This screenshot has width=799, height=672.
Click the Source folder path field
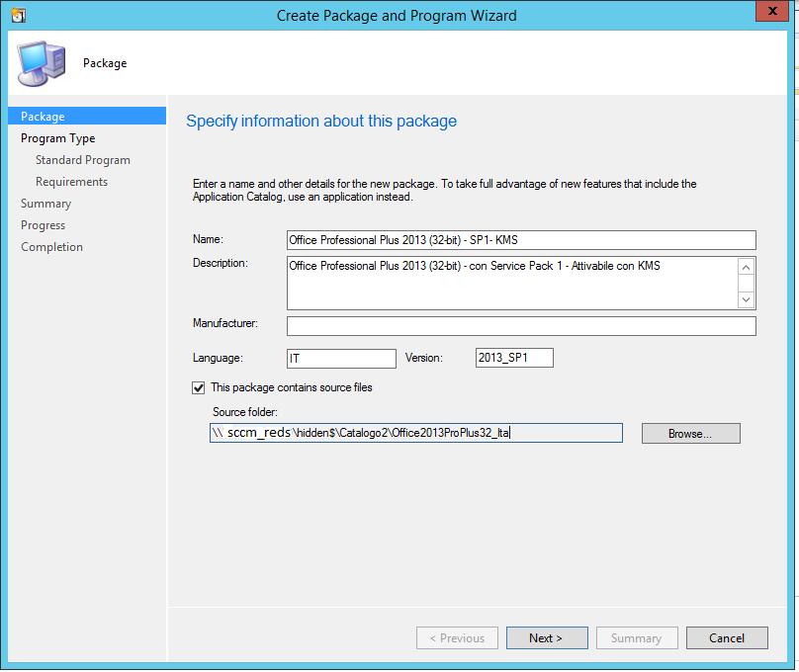(415, 433)
